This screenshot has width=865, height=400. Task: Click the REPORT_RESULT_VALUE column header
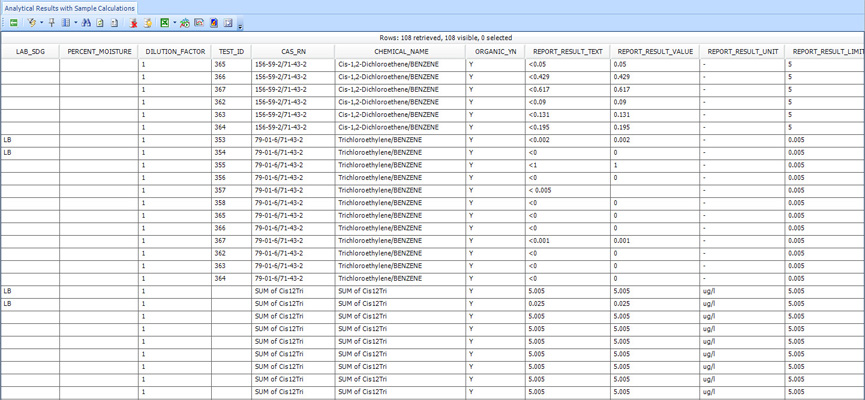pos(655,51)
